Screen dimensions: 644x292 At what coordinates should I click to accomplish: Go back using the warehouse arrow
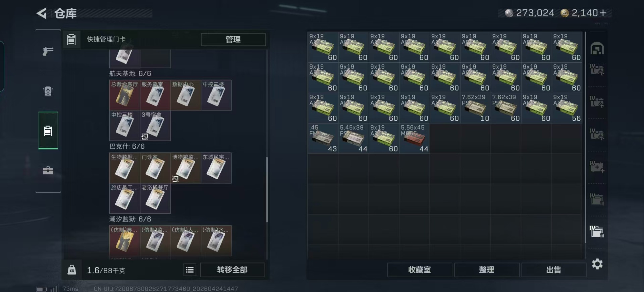pyautogui.click(x=42, y=13)
